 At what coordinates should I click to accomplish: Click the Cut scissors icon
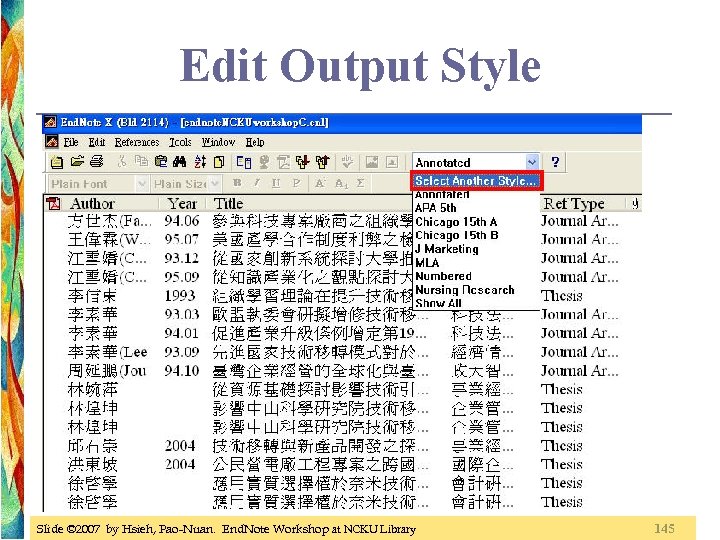pyautogui.click(x=122, y=162)
